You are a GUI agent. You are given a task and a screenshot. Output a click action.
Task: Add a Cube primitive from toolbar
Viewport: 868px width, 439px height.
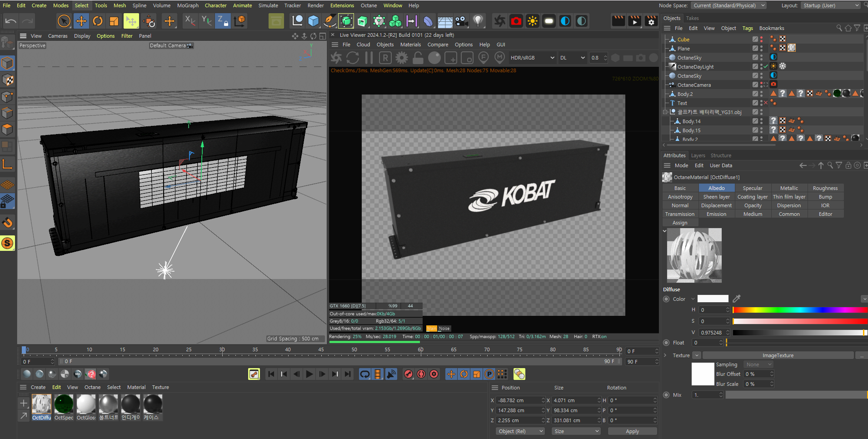314,21
